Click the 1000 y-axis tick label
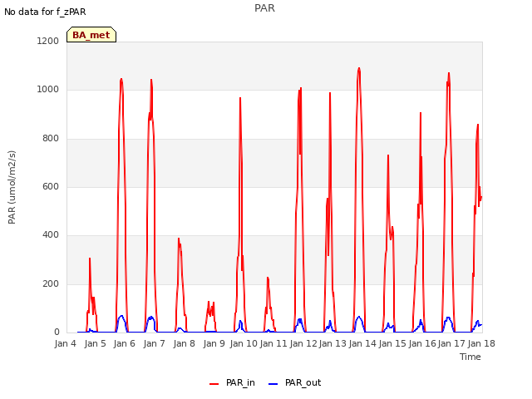The image size is (532, 399). pyautogui.click(x=48, y=90)
